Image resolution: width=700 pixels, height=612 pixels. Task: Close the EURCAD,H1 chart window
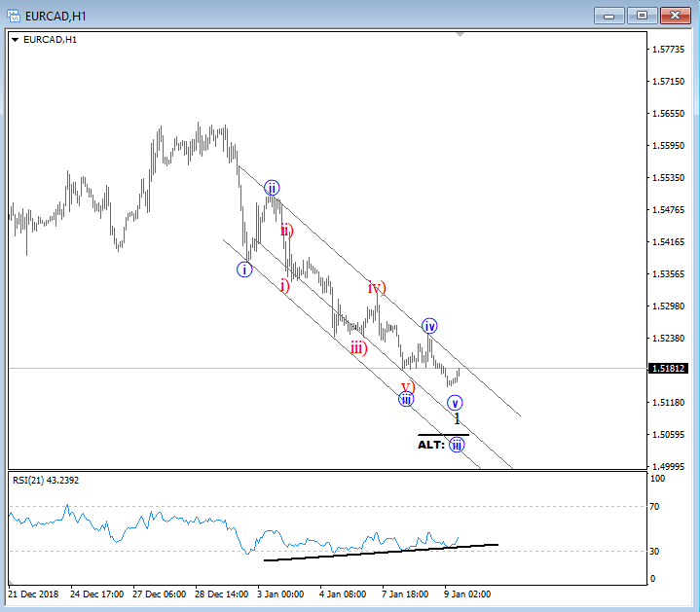pyautogui.click(x=674, y=15)
